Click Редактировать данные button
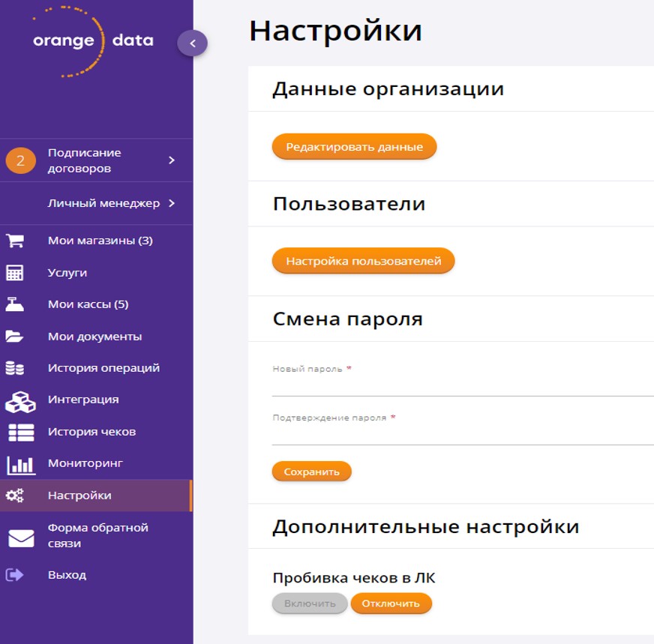The height and width of the screenshot is (644, 654). click(354, 147)
